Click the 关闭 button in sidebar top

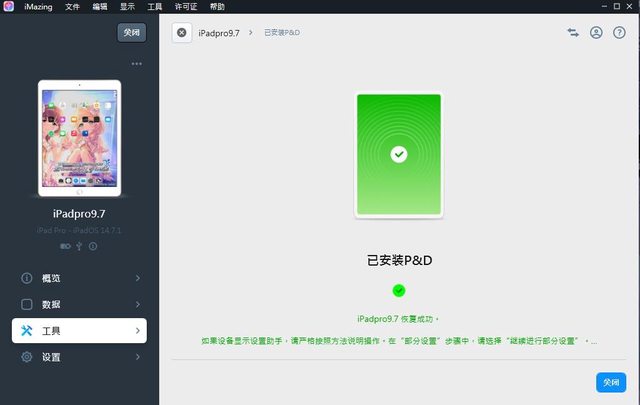tap(132, 33)
